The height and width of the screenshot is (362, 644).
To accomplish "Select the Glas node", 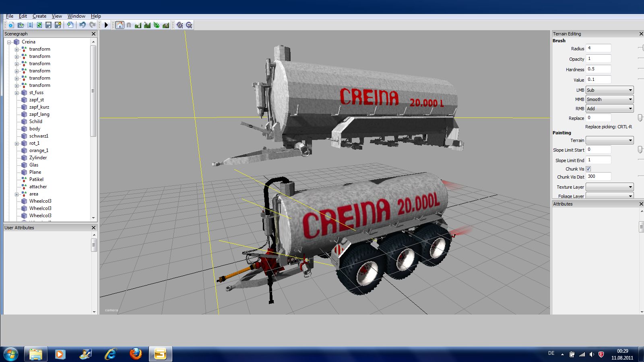I will tap(34, 165).
